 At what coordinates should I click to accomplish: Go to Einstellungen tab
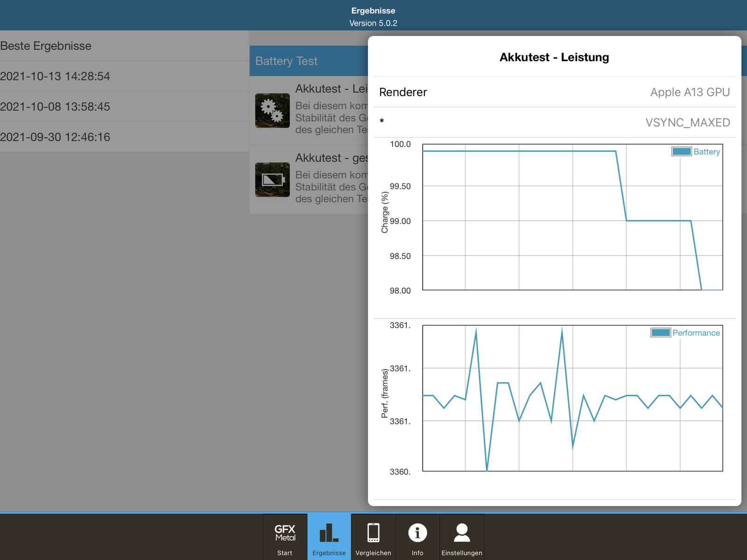462,537
